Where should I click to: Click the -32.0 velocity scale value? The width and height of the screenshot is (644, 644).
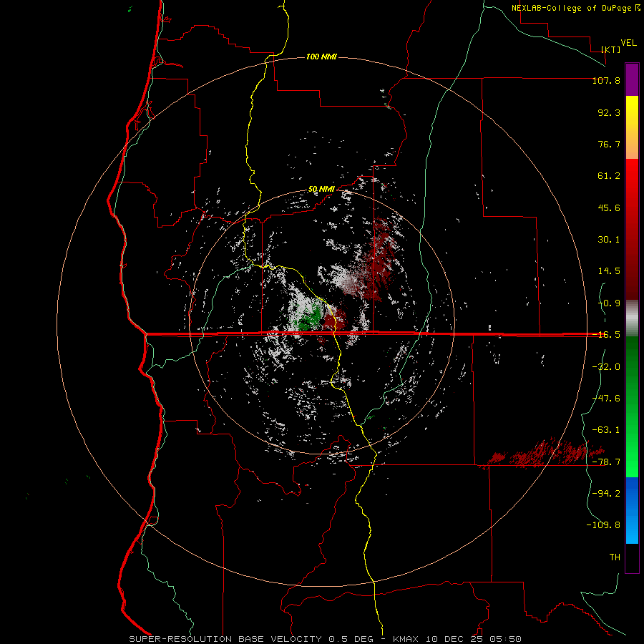(x=606, y=367)
